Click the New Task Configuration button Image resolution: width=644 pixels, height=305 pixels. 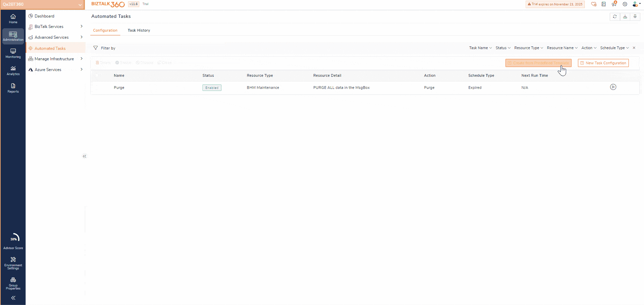[603, 63]
